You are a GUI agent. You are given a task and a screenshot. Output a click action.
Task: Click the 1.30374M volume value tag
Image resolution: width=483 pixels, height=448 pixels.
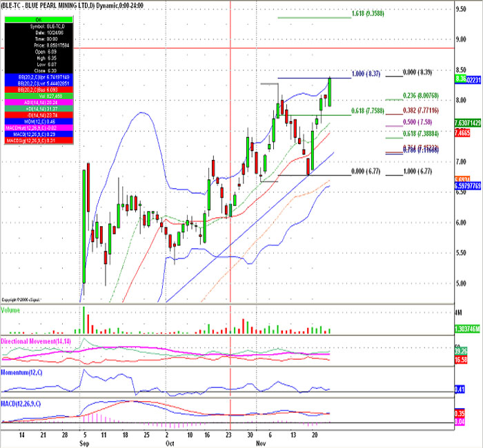[467, 329]
